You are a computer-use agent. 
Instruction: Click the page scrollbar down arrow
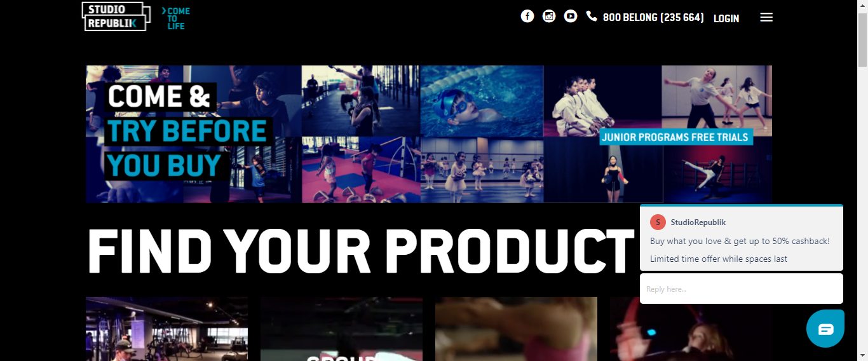[x=862, y=355]
